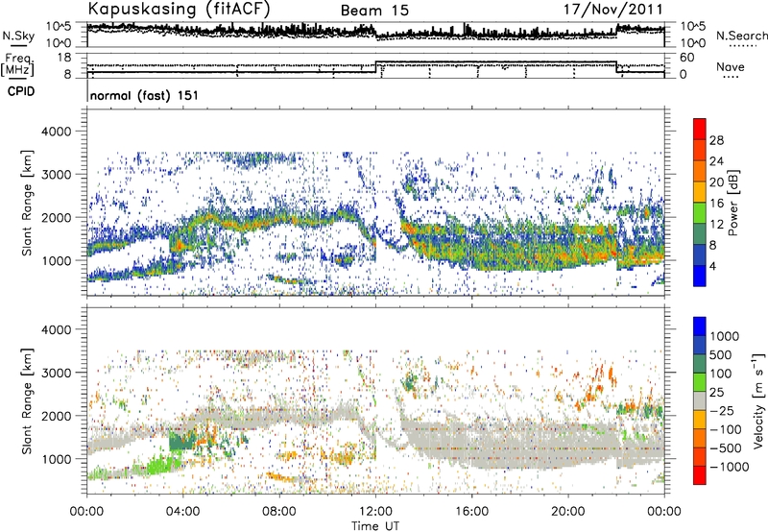
Task: Click the 'normal (fast) 151' text
Action: point(145,95)
